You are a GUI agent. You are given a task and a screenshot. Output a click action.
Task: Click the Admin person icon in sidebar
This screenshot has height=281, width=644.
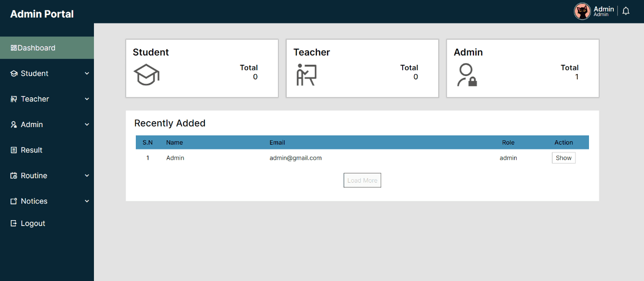(x=13, y=124)
